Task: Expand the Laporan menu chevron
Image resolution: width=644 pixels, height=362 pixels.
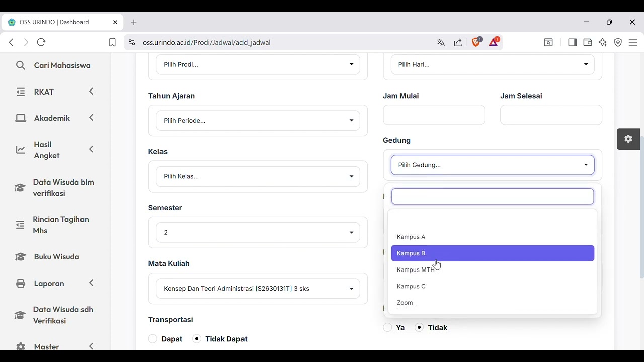Action: coord(91,283)
